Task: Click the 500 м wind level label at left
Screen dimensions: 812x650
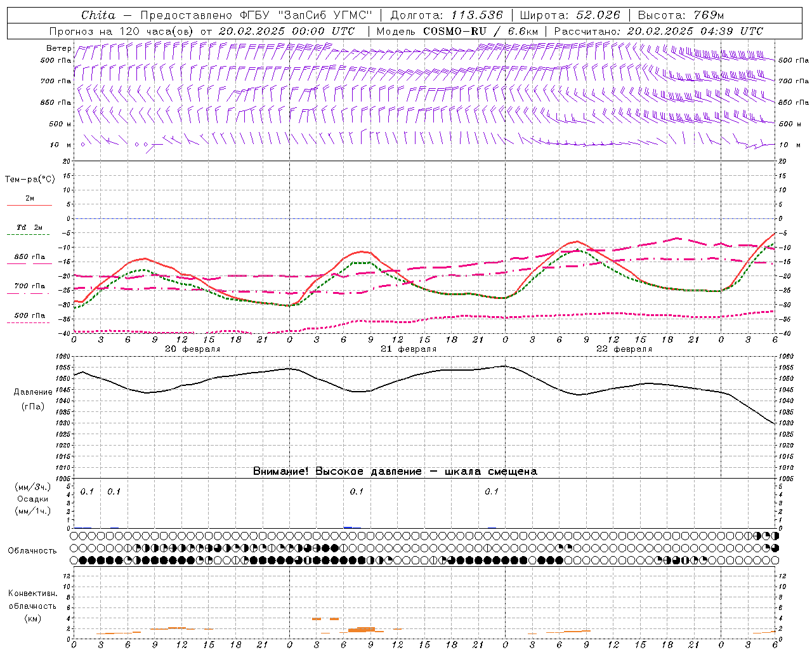Action: tap(61, 124)
